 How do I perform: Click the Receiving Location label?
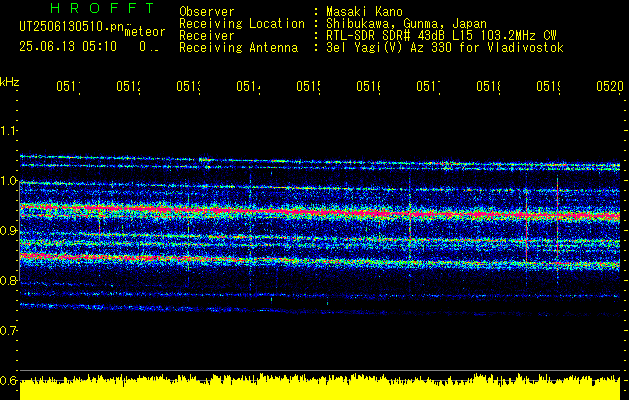[242, 24]
